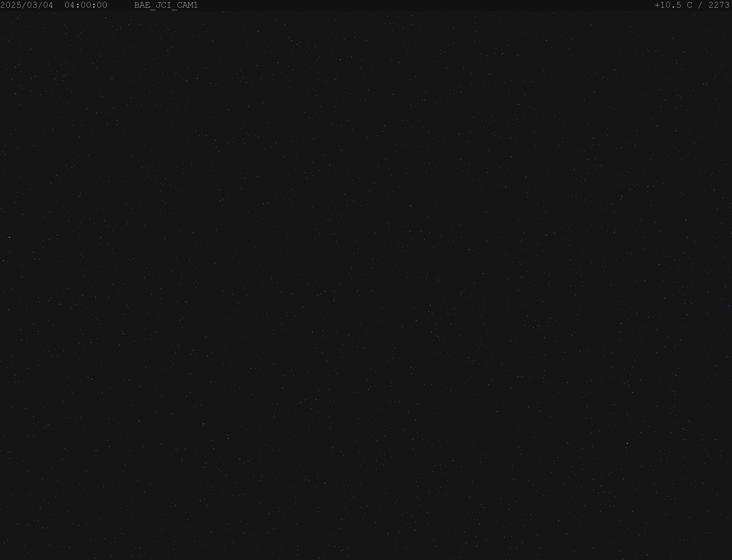The height and width of the screenshot is (560, 732).
Task: Click the date stamp 2025/03/04
Action: tap(27, 5)
